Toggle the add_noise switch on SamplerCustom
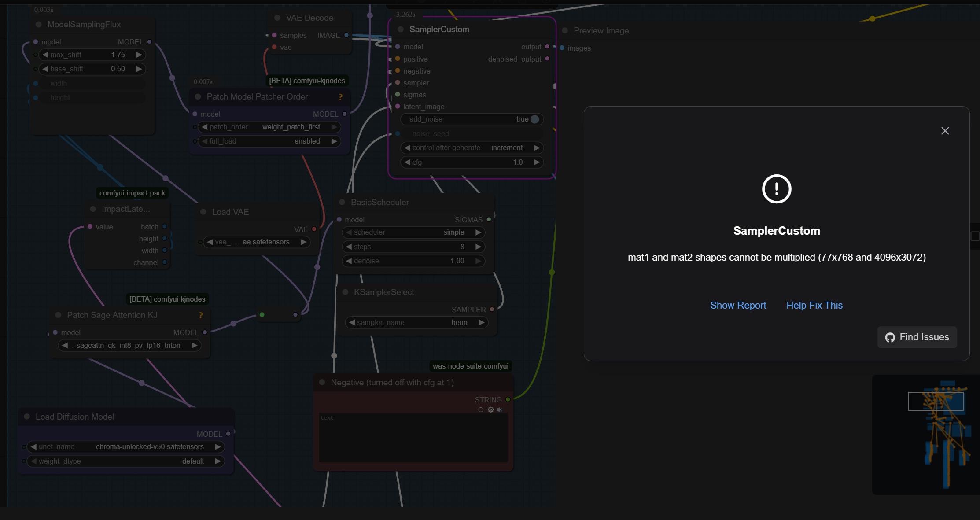Image resolution: width=980 pixels, height=520 pixels. point(534,119)
